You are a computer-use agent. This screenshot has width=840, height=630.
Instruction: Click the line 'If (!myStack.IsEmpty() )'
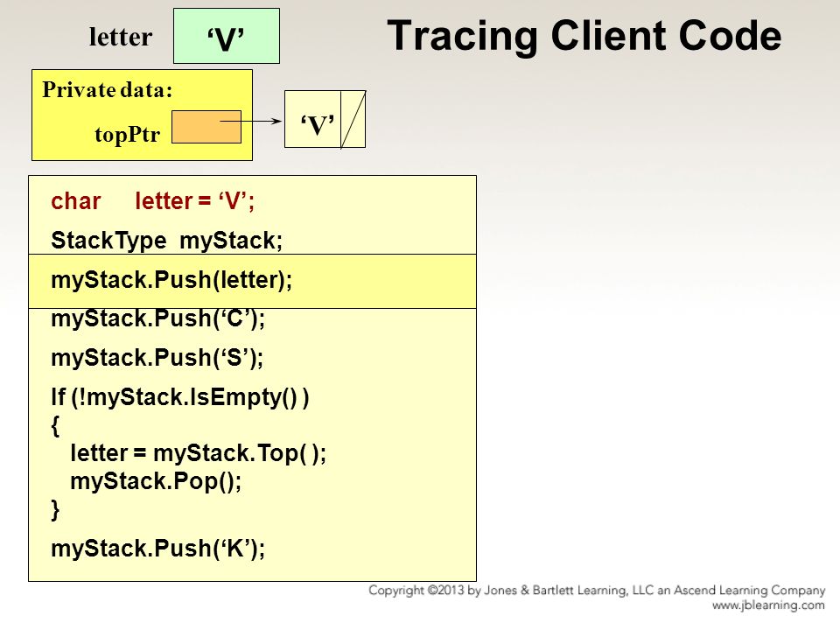click(180, 397)
